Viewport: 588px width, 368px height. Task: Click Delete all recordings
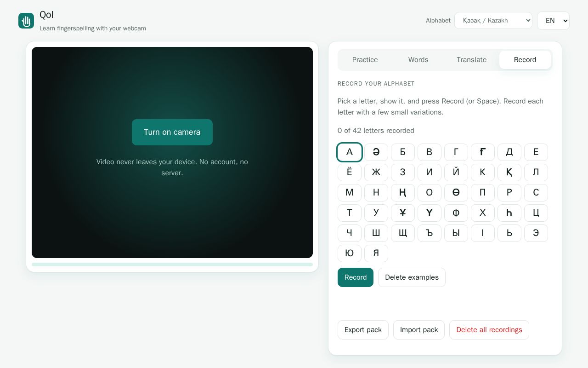click(489, 330)
